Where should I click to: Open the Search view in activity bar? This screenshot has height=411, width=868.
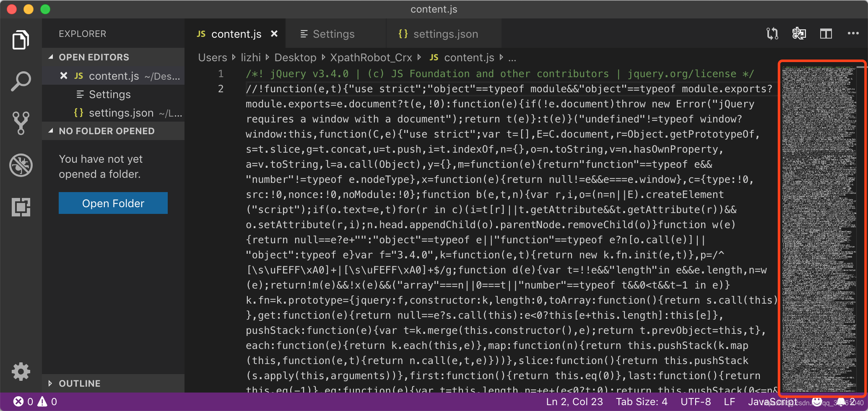[21, 81]
